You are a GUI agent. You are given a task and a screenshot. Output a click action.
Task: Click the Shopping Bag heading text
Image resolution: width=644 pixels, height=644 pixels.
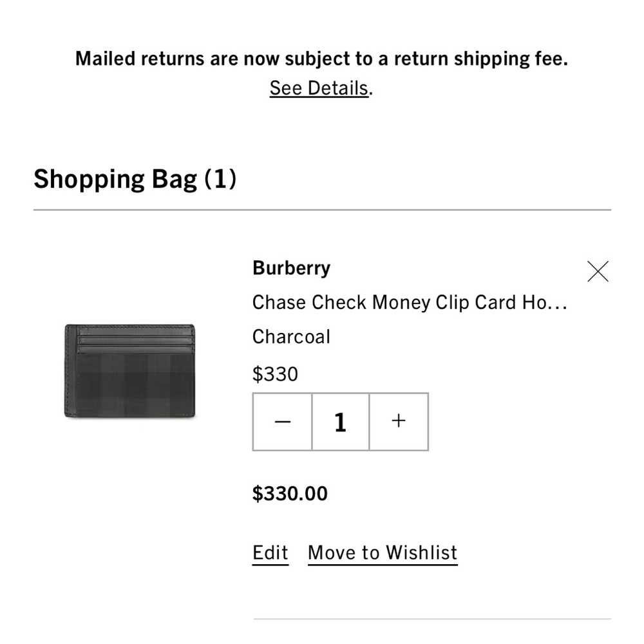tap(115, 178)
